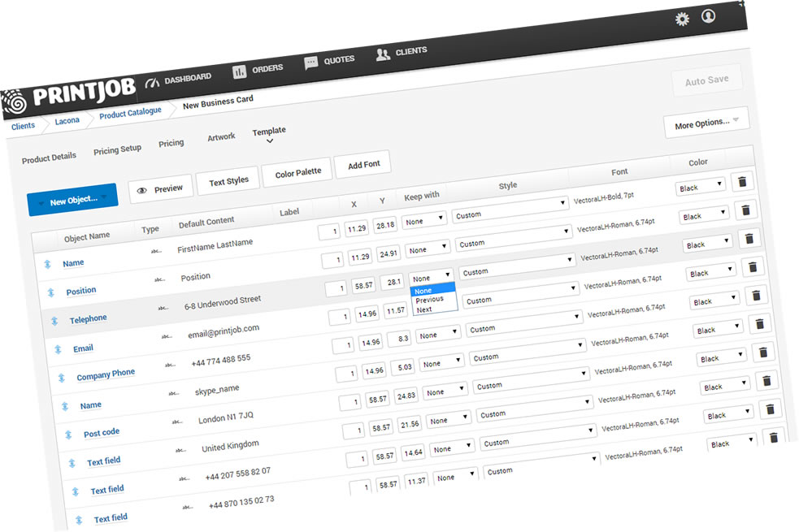Delete the United Kingdom text field row

(767, 380)
